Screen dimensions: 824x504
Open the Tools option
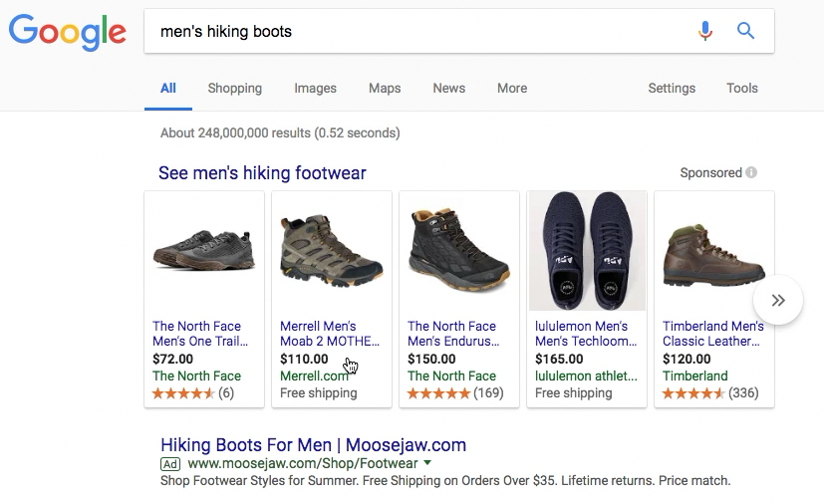[x=742, y=89]
